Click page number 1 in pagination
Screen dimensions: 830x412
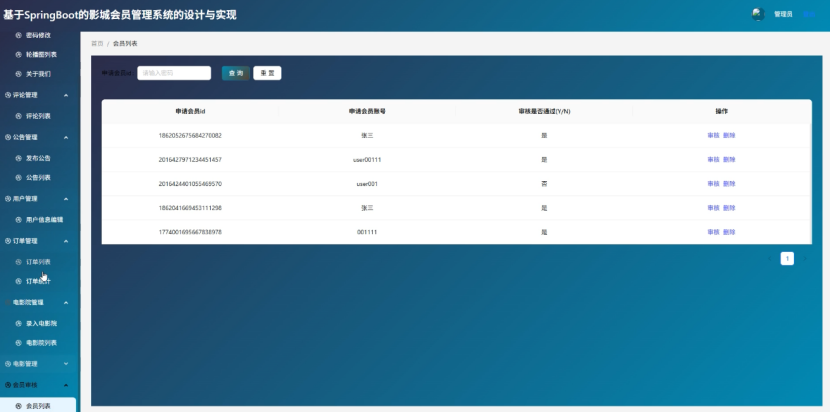[787, 258]
